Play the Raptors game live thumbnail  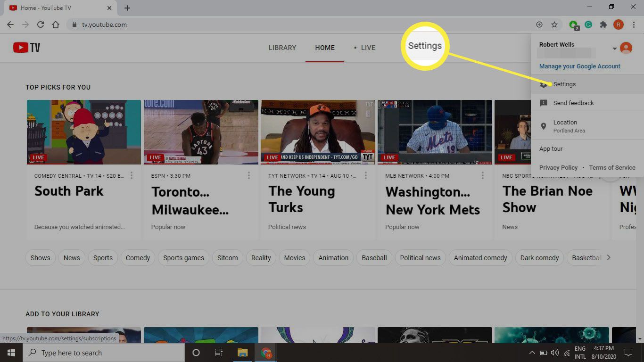(201, 132)
